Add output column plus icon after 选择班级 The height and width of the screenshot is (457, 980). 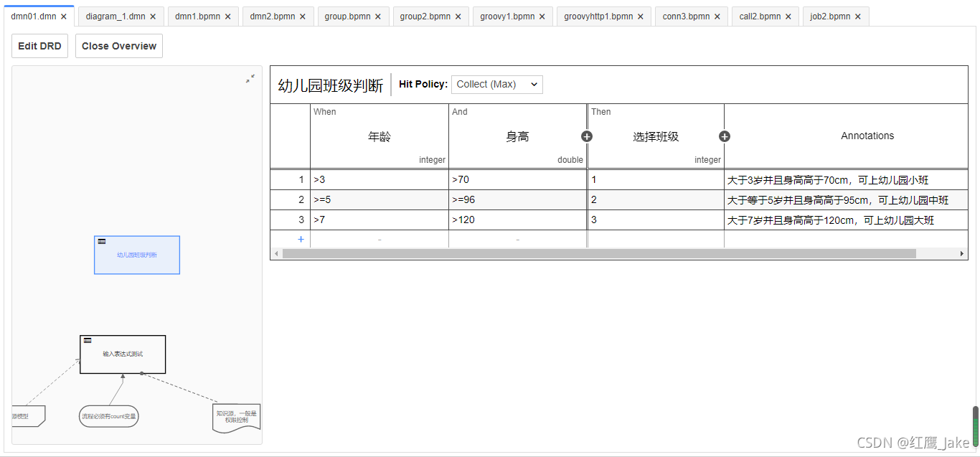click(x=724, y=136)
